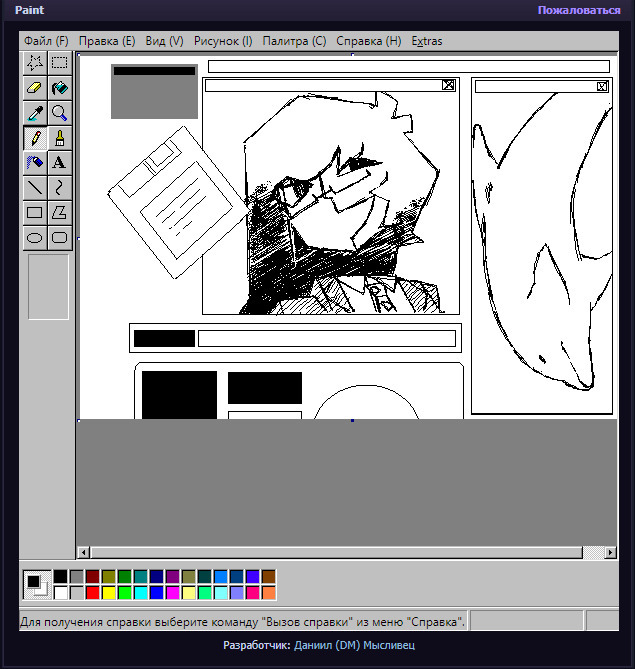Open the Файл (F) menu
The height and width of the screenshot is (669, 635).
tap(46, 41)
